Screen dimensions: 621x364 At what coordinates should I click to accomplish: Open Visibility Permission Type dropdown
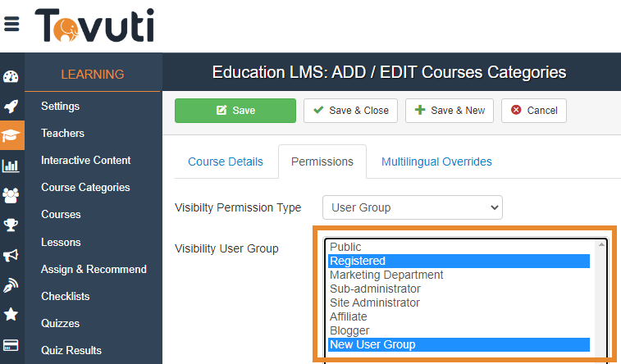click(x=412, y=207)
